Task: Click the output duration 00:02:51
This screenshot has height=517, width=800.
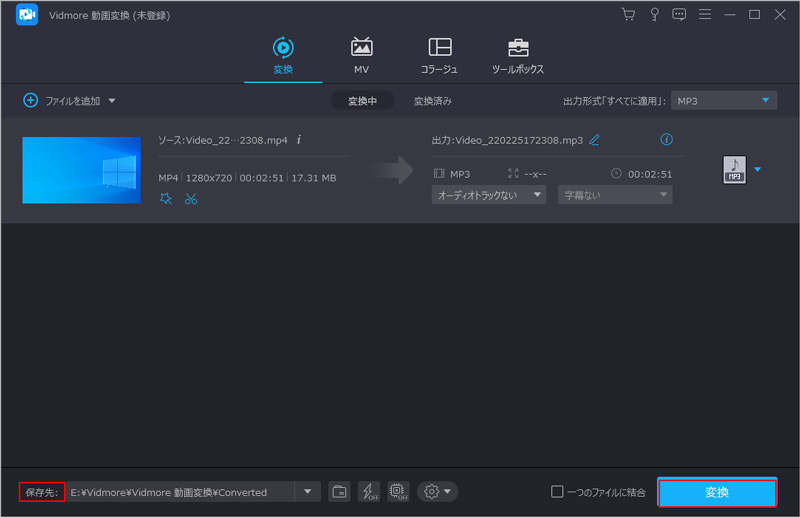Action: (x=650, y=175)
